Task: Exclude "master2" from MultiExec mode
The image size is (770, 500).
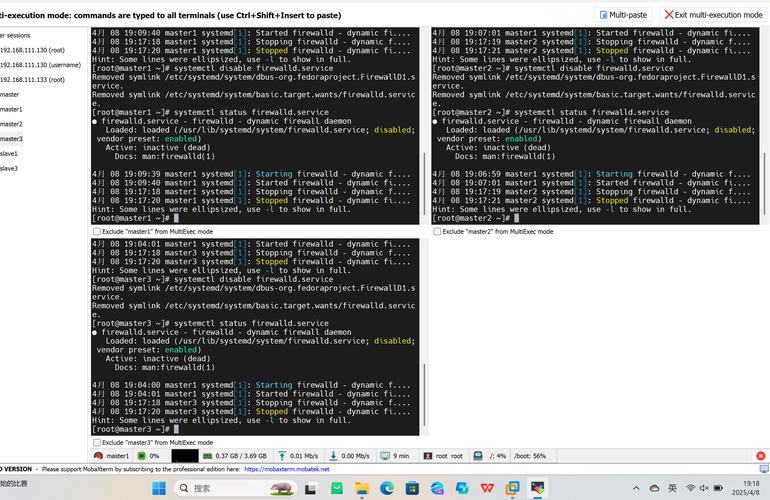Action: (x=437, y=231)
